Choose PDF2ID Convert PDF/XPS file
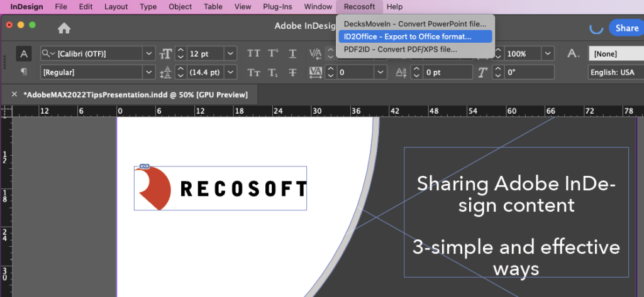 415,49
